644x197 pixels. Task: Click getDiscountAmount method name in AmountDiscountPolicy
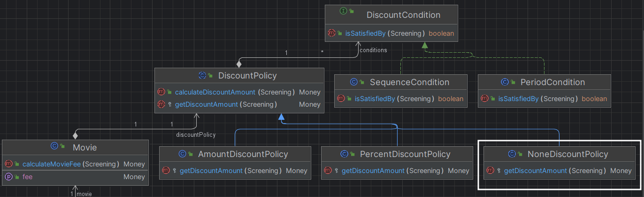pos(211,171)
